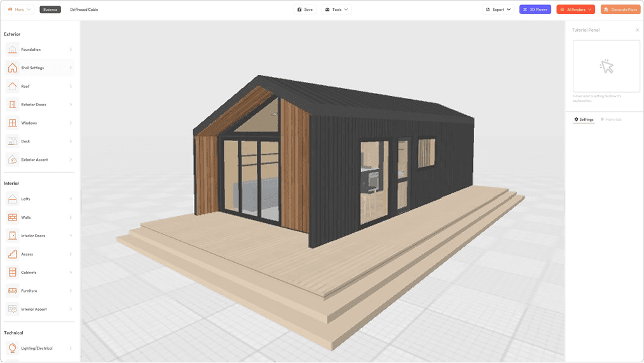644x363 pixels.
Task: Open the AI Renders dropdown
Action: point(575,10)
